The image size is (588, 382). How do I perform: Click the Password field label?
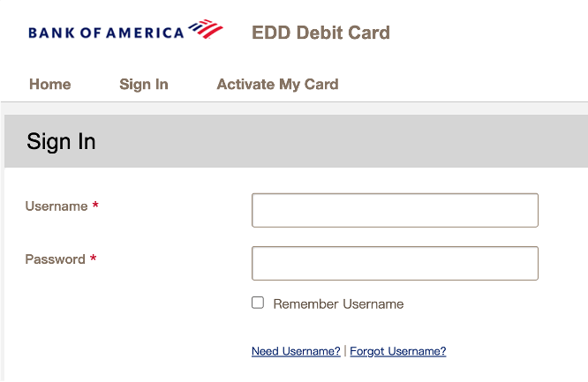point(55,259)
